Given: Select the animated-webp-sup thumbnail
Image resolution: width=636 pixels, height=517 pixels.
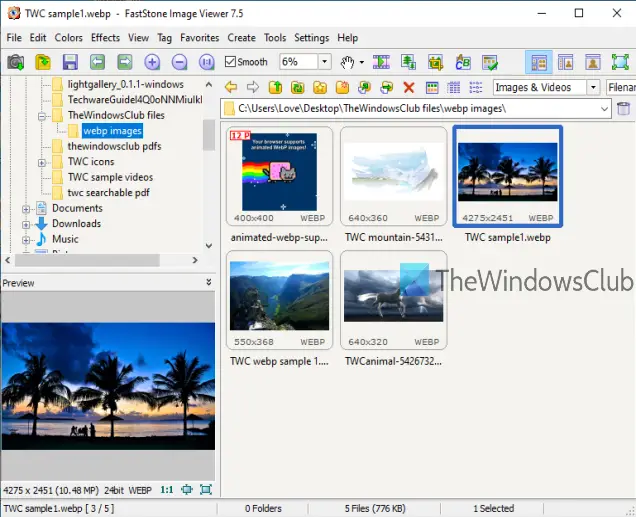Looking at the screenshot, I should (x=279, y=176).
